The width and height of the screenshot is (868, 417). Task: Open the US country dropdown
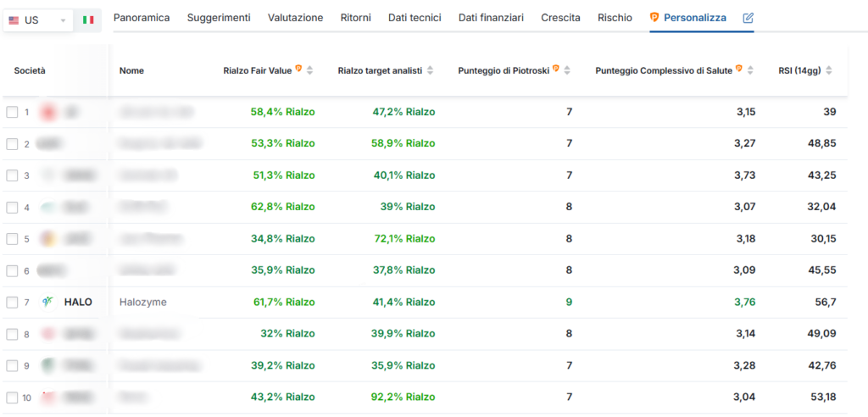38,19
